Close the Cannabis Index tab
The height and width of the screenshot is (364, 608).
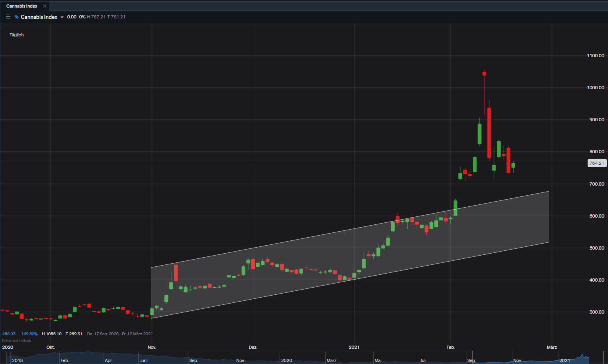pos(45,6)
